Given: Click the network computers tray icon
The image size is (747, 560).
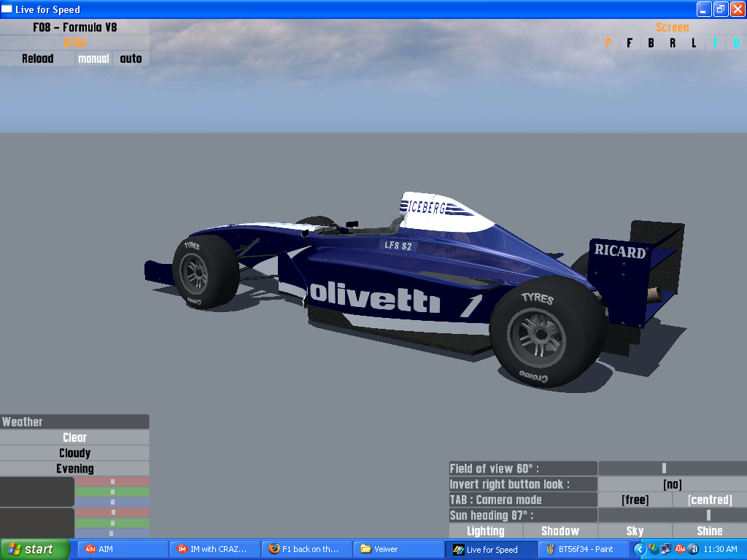Looking at the screenshot, I should [x=666, y=550].
